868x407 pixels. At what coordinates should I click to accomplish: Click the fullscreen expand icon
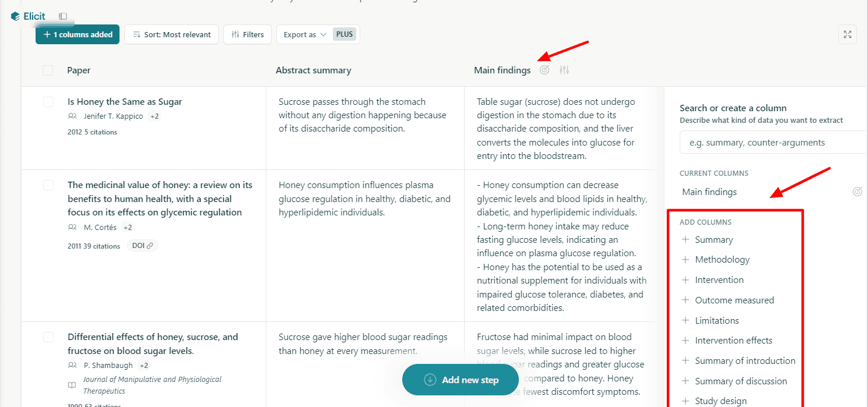[848, 34]
